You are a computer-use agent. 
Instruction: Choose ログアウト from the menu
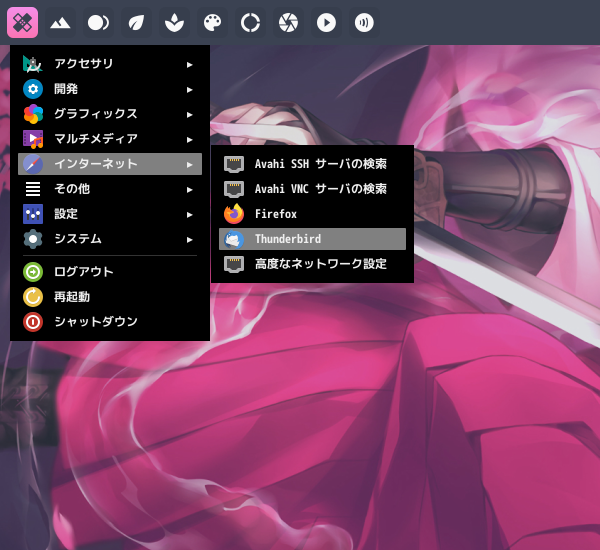110,272
